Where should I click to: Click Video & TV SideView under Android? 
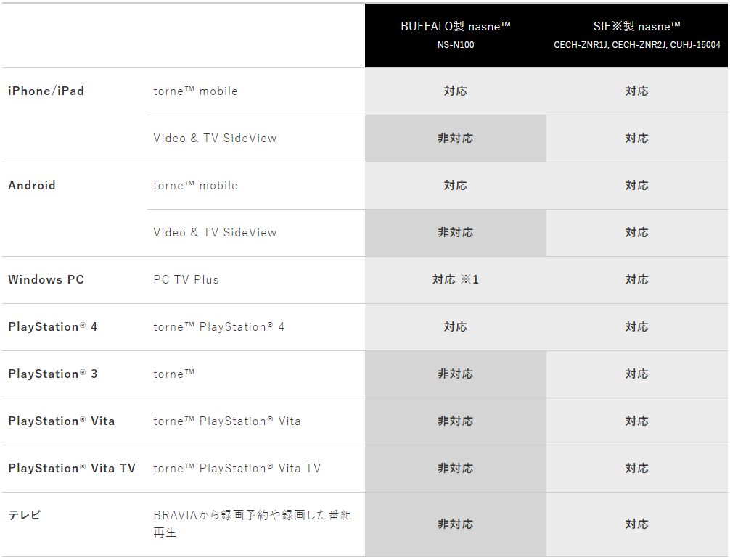point(215,232)
